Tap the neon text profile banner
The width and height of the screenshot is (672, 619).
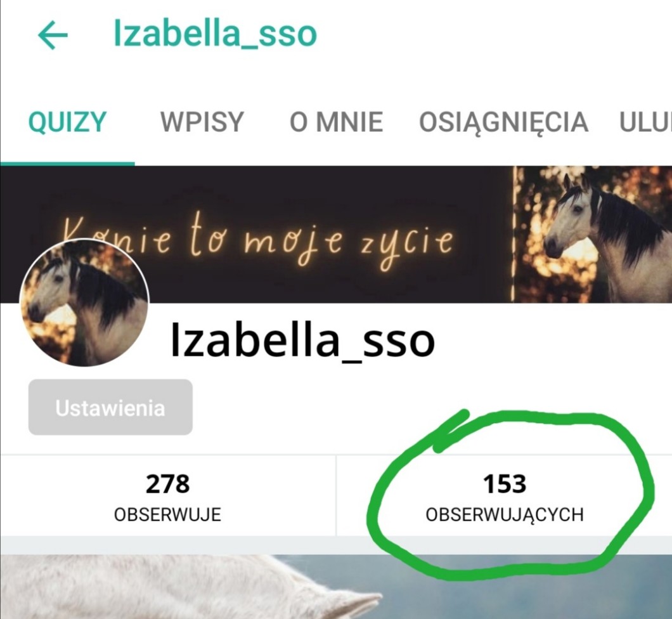pyautogui.click(x=257, y=234)
